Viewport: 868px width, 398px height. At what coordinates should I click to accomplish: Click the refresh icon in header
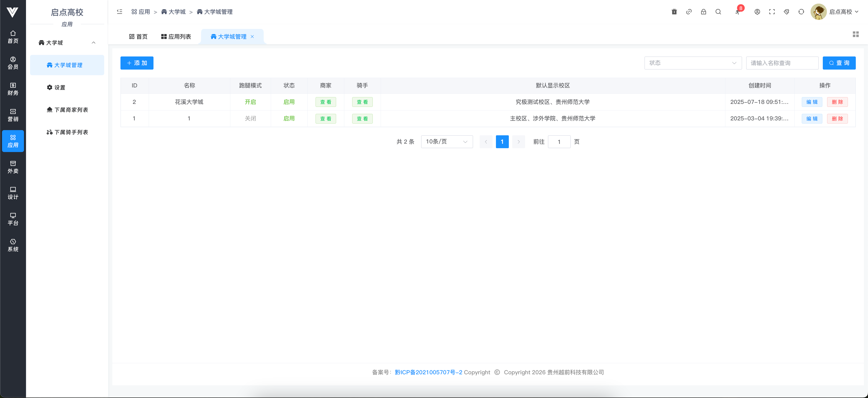[x=801, y=12]
